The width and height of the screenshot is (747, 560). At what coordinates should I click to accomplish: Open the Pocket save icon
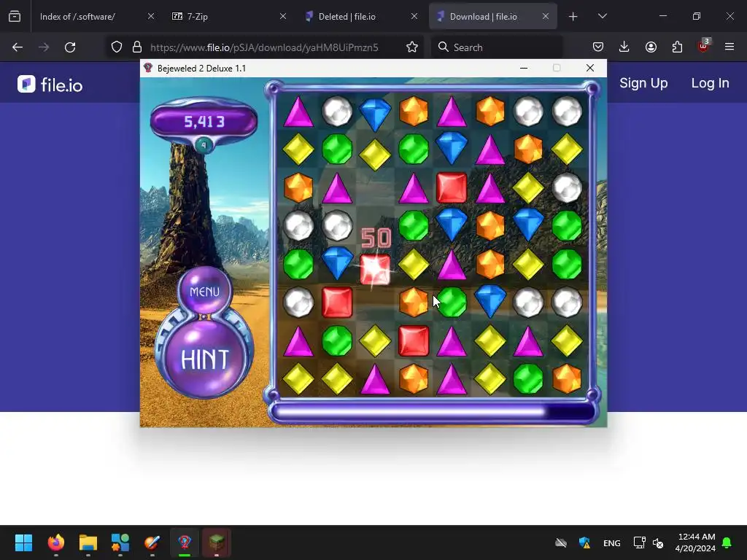pos(598,47)
